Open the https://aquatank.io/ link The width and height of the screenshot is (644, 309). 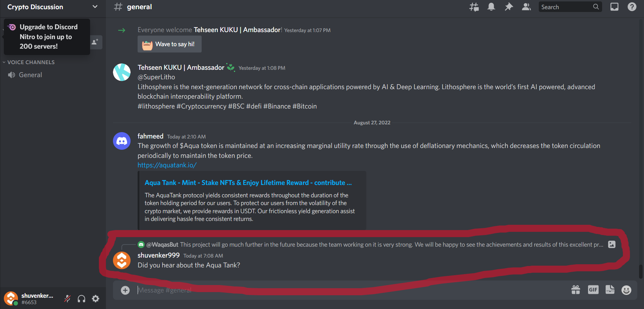tap(167, 165)
